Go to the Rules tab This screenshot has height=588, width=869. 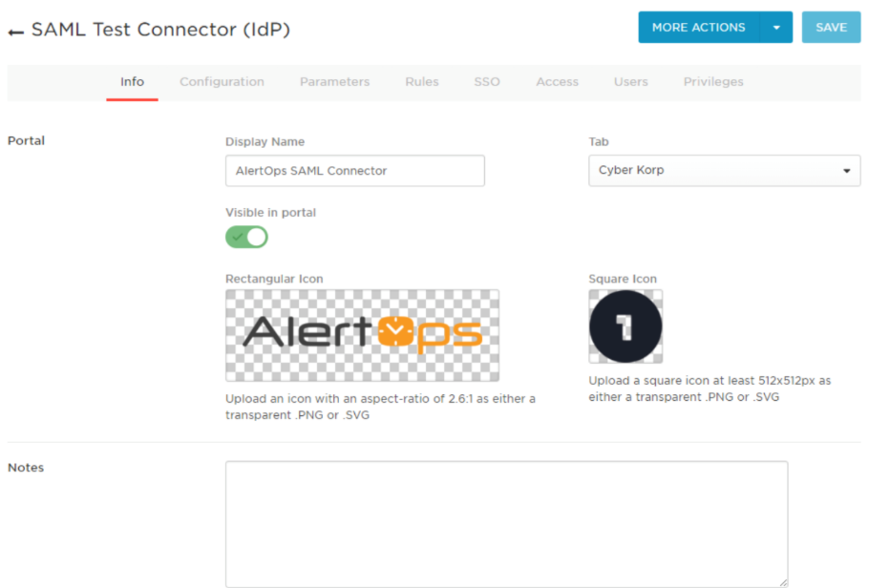pyautogui.click(x=422, y=81)
